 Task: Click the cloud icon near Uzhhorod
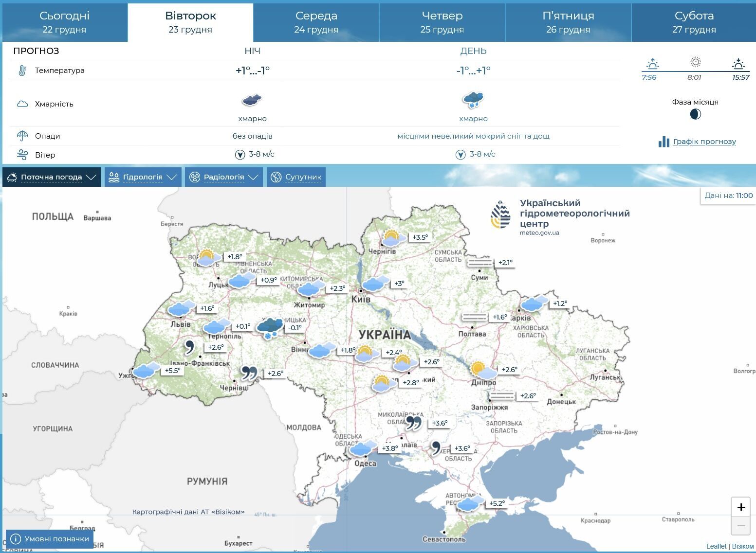tap(146, 371)
